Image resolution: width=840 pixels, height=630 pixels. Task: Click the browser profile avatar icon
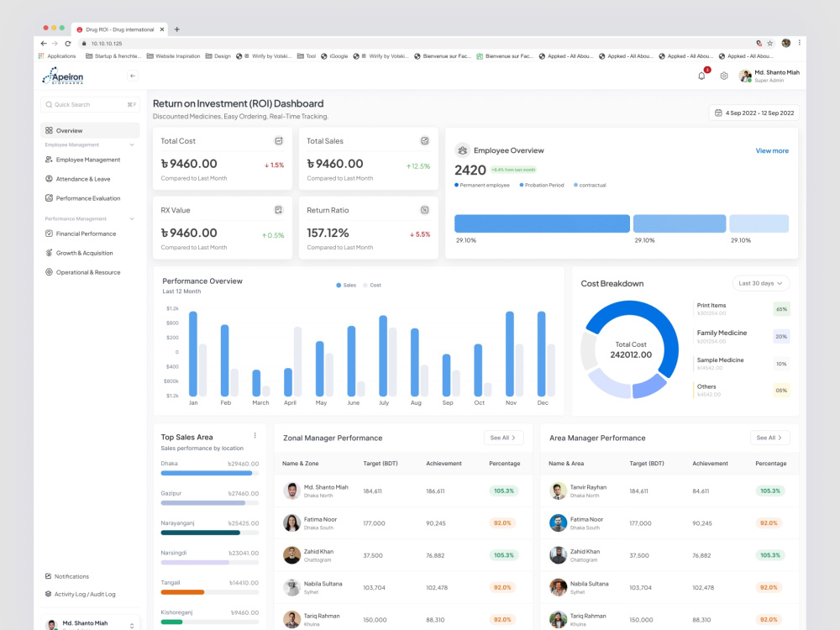click(x=786, y=43)
